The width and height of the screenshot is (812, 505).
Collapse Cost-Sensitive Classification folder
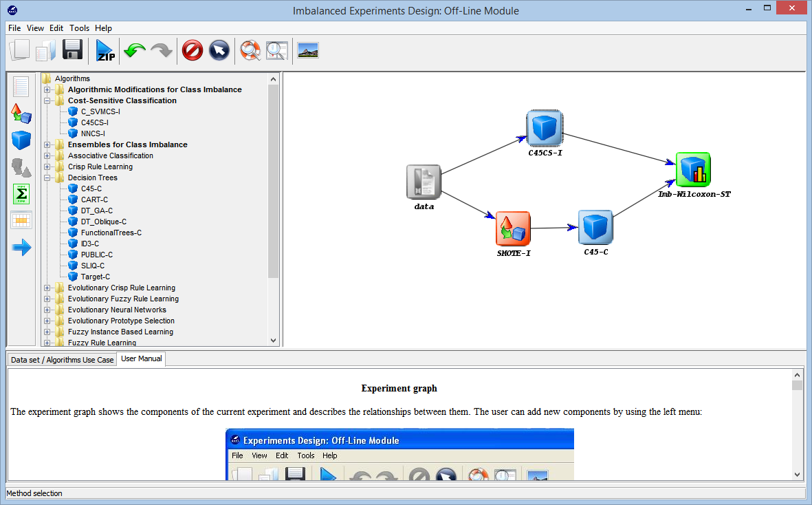click(47, 100)
